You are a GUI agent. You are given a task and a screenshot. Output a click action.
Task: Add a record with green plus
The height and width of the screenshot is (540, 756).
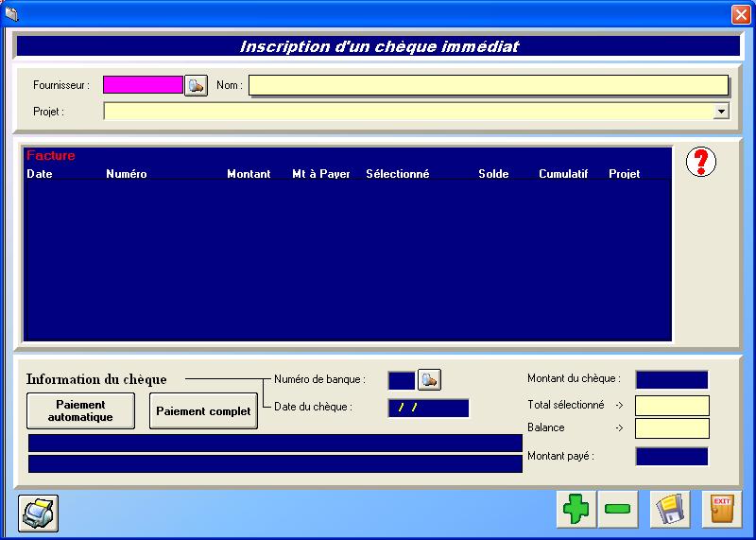click(576, 509)
